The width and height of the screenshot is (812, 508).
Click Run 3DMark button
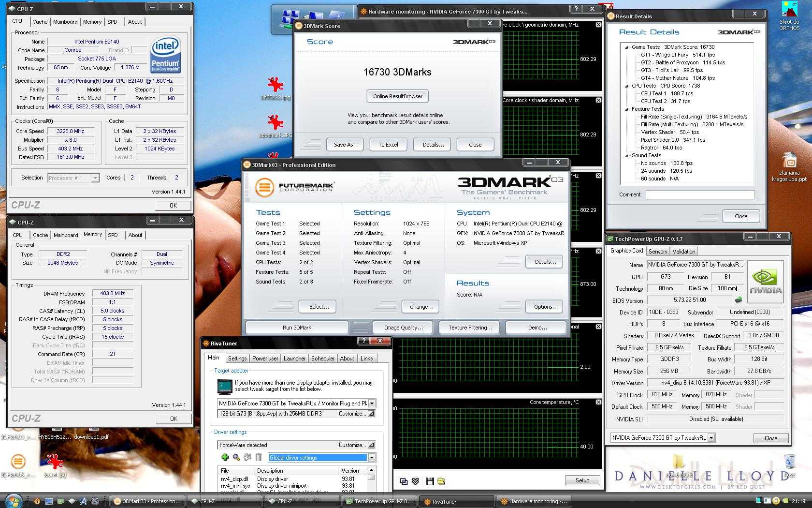(297, 328)
